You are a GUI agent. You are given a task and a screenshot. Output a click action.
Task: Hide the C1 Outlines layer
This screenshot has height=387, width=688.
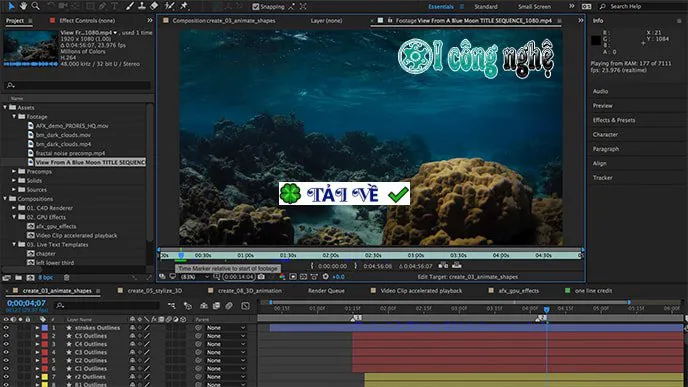6,369
